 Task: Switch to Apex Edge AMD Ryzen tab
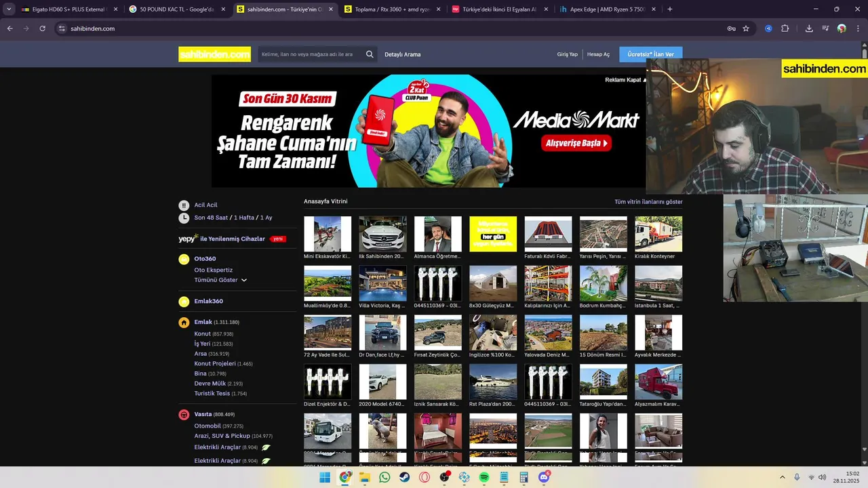607,9
